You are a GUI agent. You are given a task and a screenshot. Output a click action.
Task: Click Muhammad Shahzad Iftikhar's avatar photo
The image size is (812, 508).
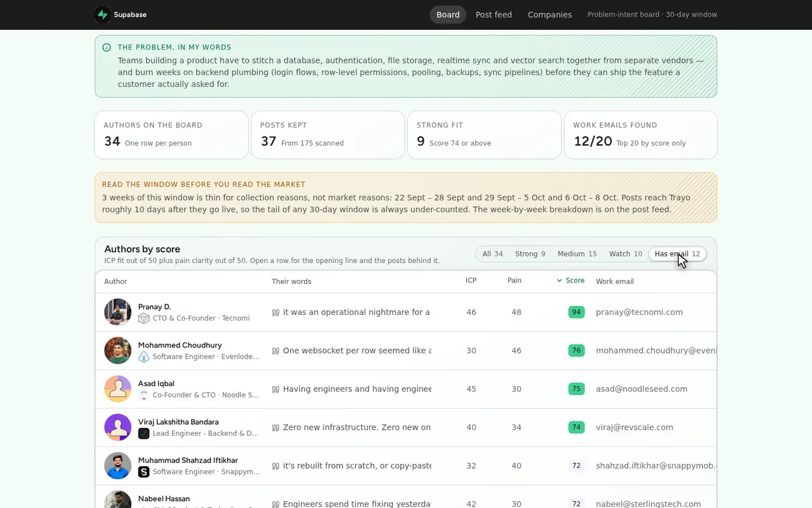tap(118, 466)
